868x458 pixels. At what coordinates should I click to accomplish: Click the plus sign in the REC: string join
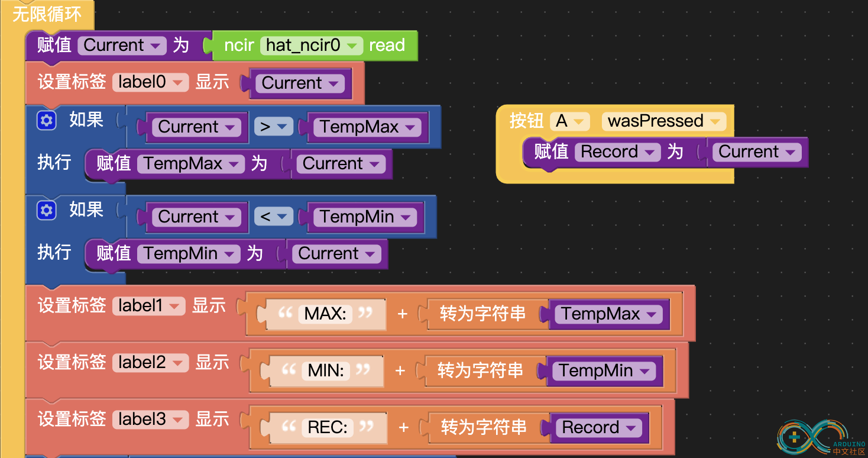coord(403,428)
